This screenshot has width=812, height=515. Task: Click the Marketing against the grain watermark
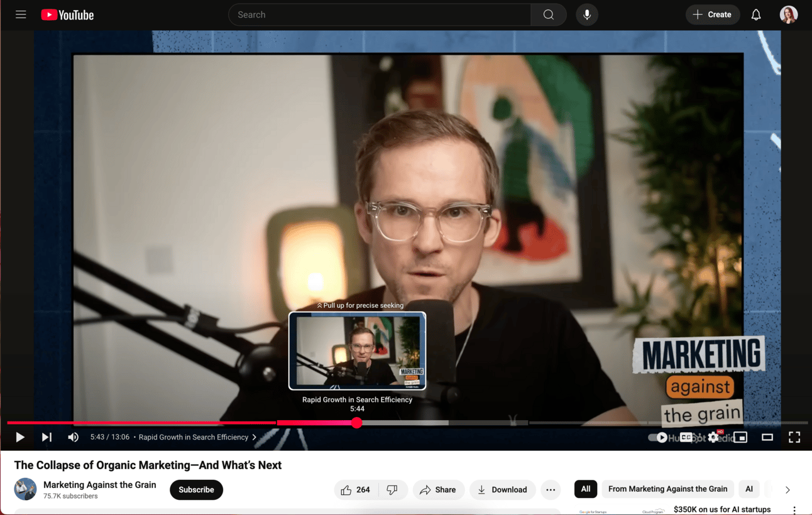(x=700, y=381)
